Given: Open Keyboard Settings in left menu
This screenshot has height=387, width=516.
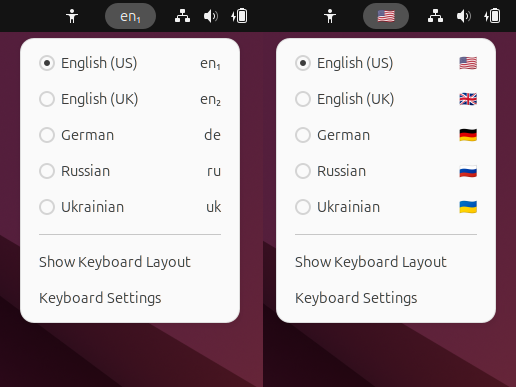Looking at the screenshot, I should (x=100, y=298).
